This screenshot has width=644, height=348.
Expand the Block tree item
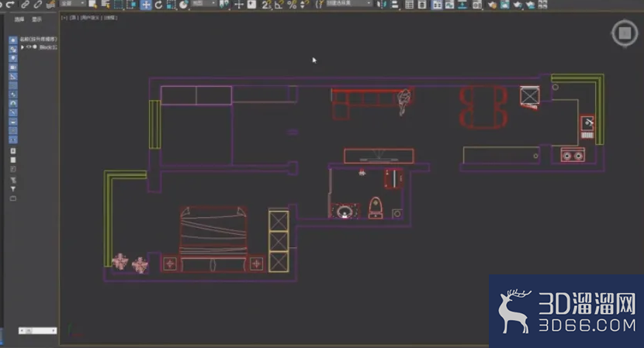23,47
